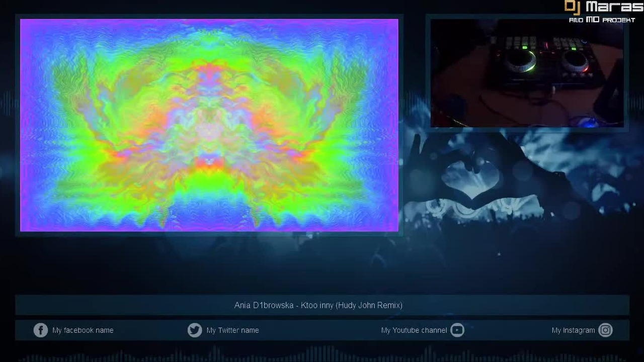The height and width of the screenshot is (362, 644).
Task: Click the audio spectrum bars along bottom edge
Action: (x=322, y=354)
